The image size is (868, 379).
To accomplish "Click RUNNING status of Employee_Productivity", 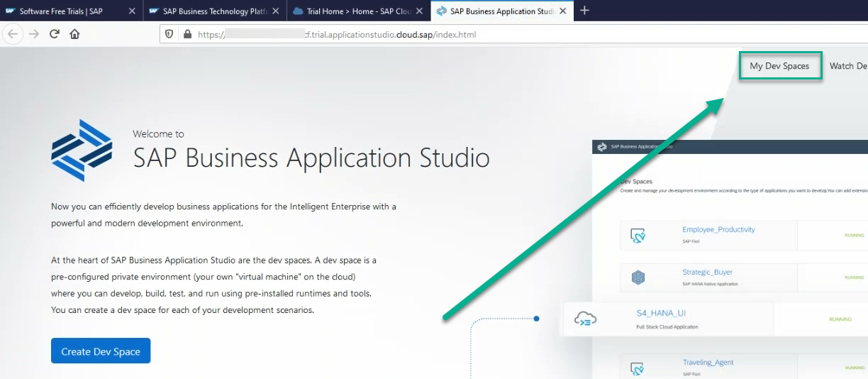I will [x=855, y=235].
